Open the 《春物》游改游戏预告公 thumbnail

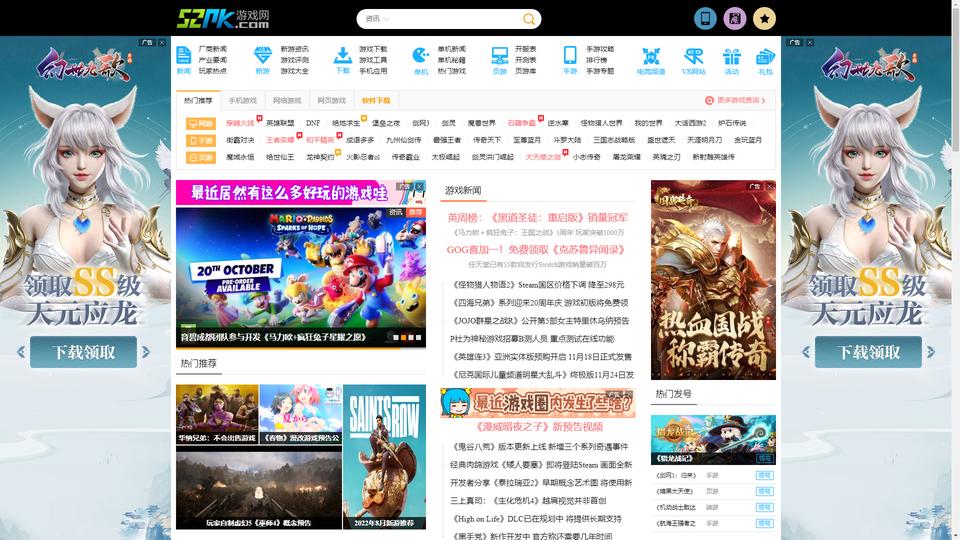click(301, 414)
